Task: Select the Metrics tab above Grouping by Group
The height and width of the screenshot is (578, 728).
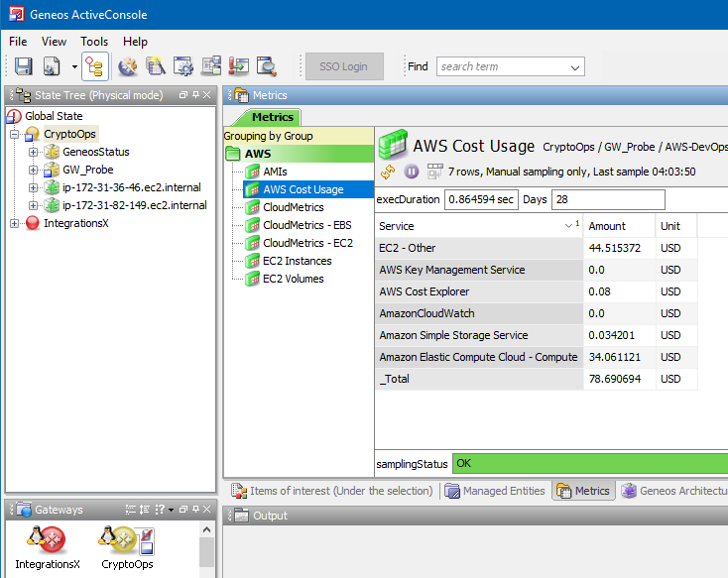Action: pyautogui.click(x=273, y=117)
